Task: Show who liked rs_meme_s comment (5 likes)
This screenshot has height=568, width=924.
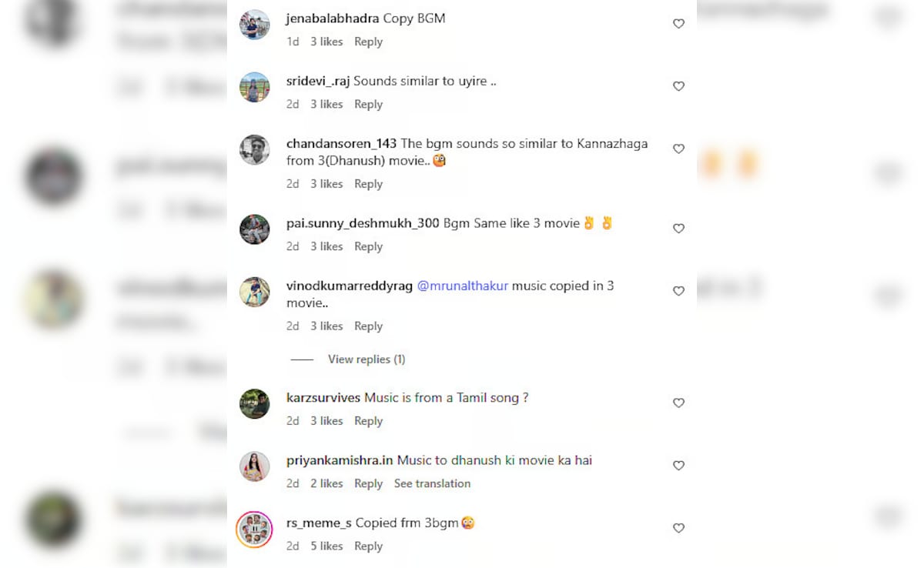Action: pyautogui.click(x=326, y=546)
